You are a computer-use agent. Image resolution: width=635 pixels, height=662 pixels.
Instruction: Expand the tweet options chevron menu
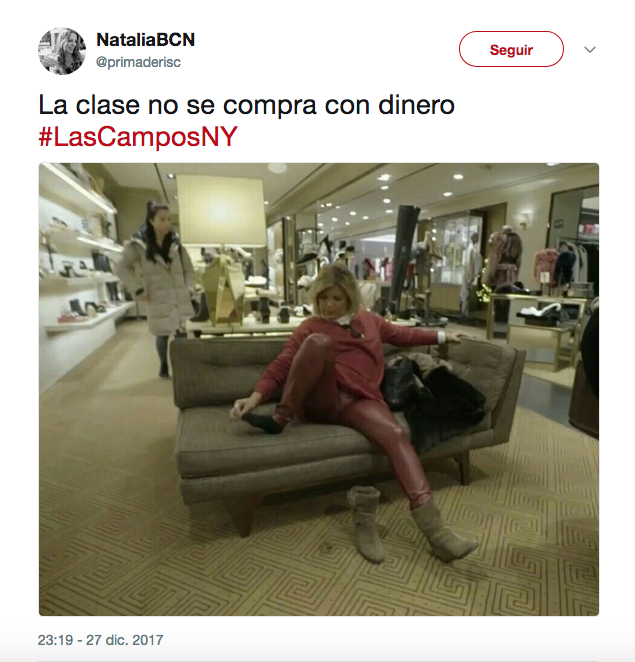(x=590, y=49)
